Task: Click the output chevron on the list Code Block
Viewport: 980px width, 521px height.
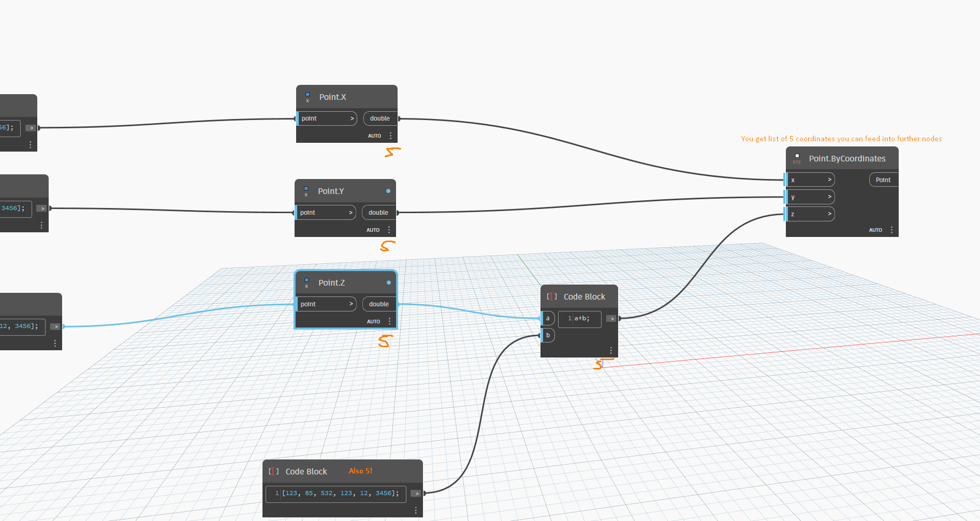Action: click(x=416, y=494)
